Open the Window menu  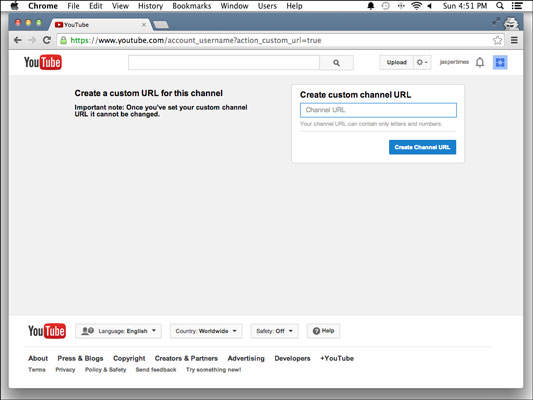(x=234, y=6)
